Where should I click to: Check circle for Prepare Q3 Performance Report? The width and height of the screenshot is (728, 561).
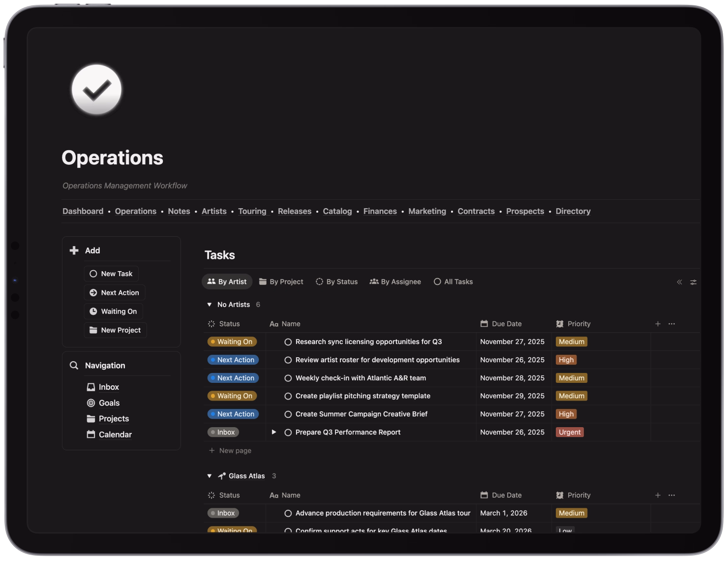point(288,433)
